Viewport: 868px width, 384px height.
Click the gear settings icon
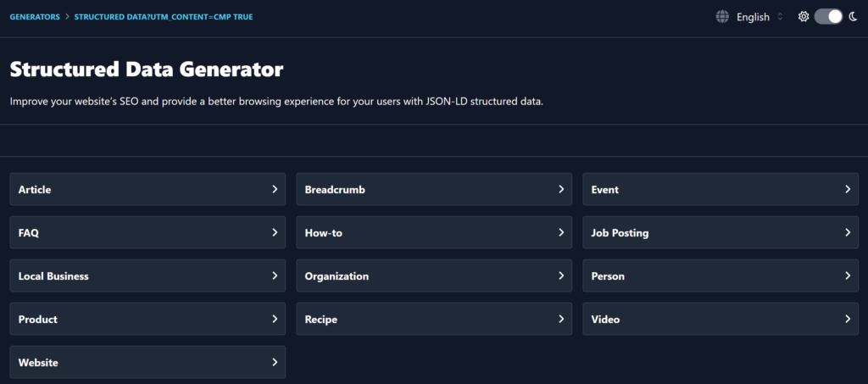(x=804, y=17)
